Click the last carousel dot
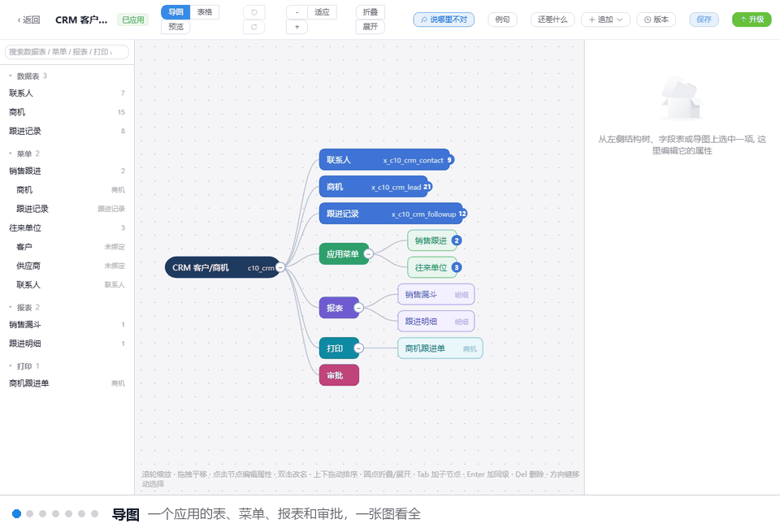Image resolution: width=780 pixels, height=532 pixels. pos(94,513)
